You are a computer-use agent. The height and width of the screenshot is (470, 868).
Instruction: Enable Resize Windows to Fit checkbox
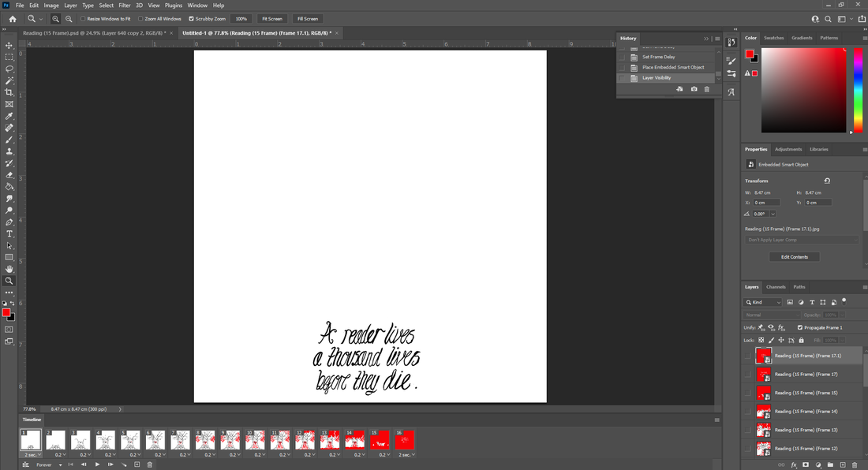(x=84, y=18)
